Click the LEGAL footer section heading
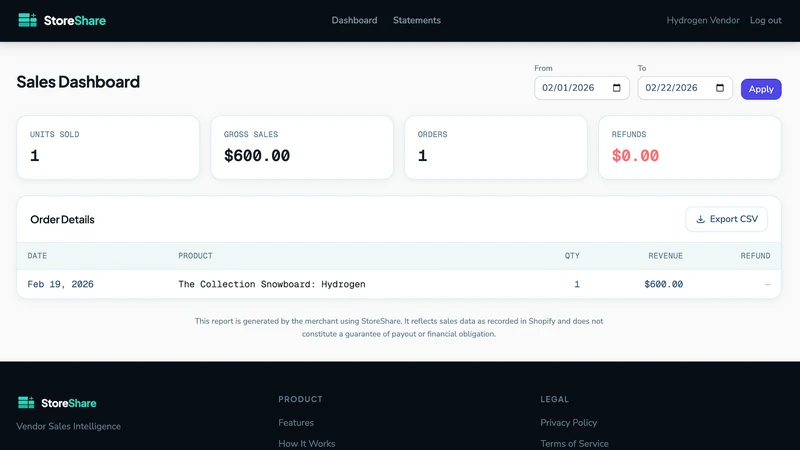This screenshot has width=800, height=450. pos(555,399)
